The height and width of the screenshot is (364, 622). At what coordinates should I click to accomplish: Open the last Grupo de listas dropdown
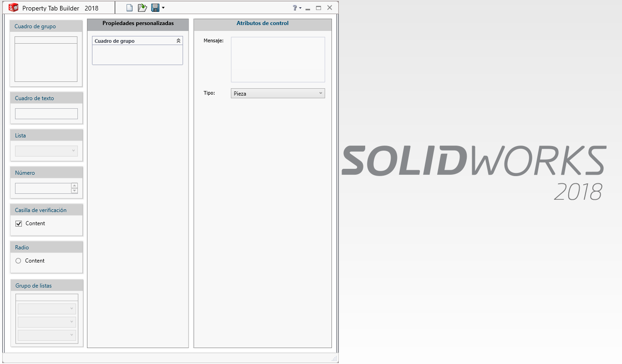(47, 335)
